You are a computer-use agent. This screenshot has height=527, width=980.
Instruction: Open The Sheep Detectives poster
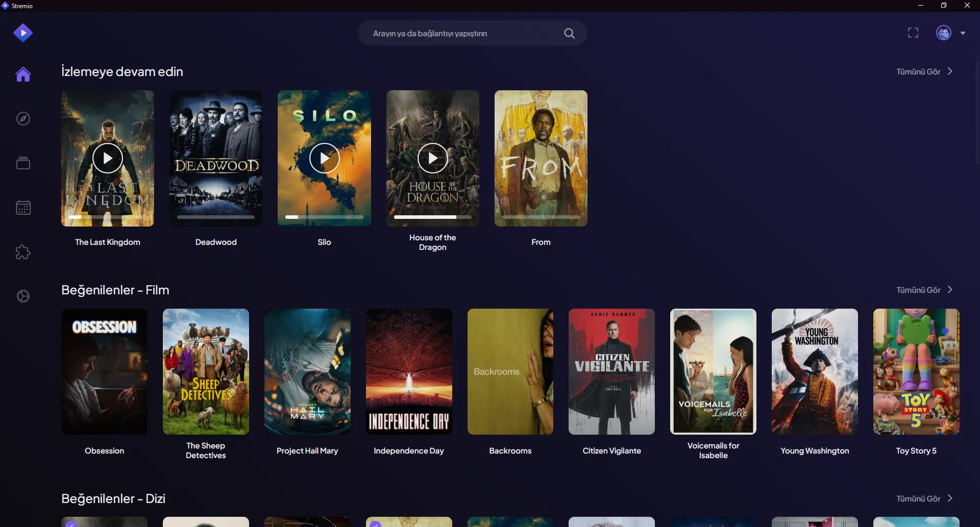click(x=206, y=372)
